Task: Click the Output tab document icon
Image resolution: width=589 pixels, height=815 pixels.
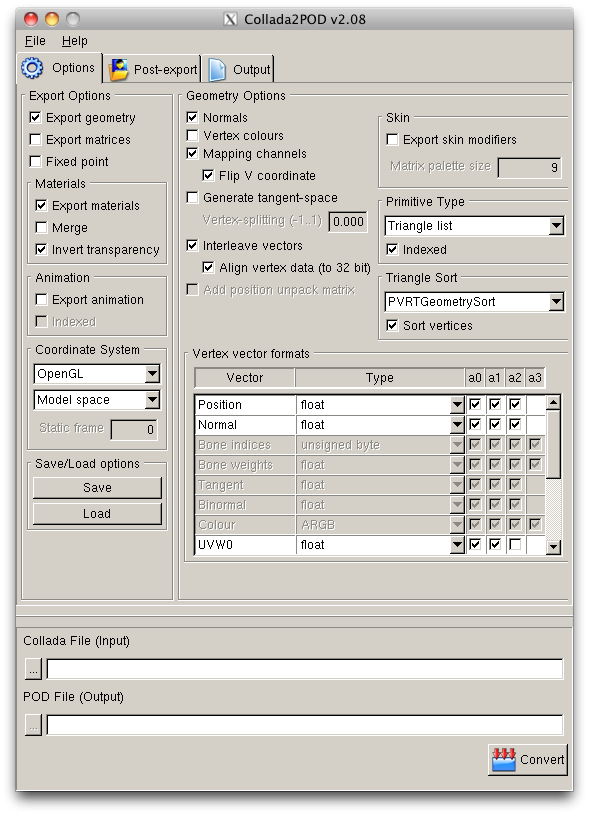Action: (x=217, y=70)
